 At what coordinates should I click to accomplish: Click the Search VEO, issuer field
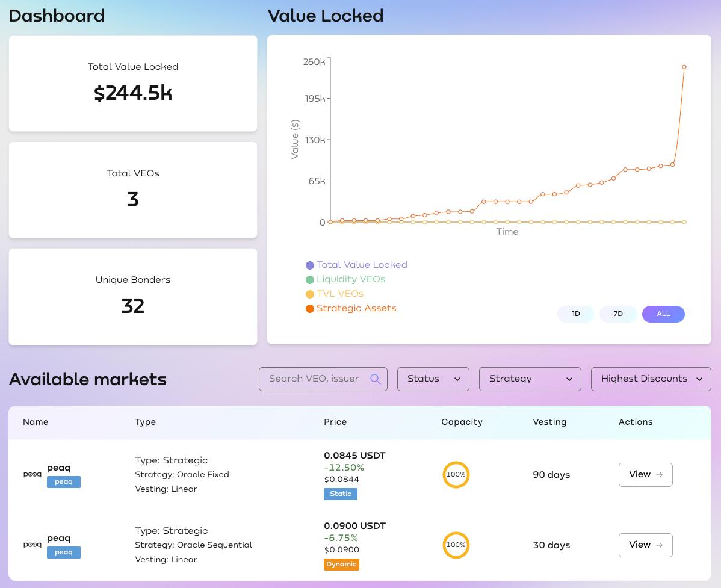(323, 379)
